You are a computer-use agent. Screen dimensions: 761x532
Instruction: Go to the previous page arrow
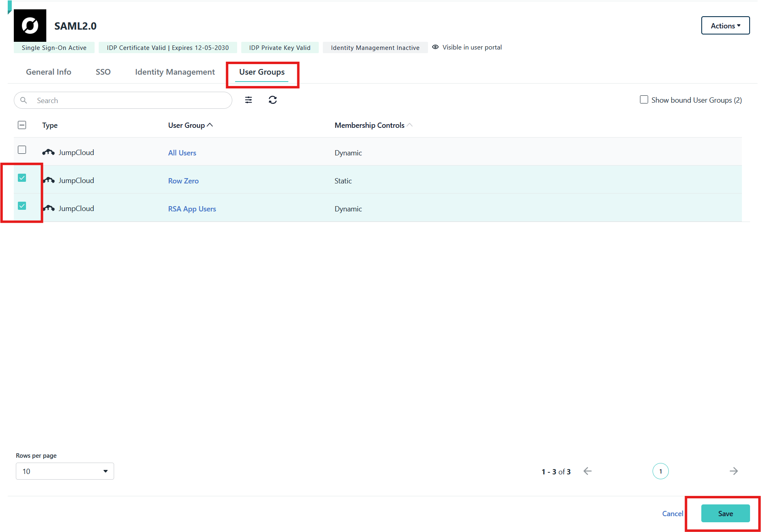tap(587, 471)
